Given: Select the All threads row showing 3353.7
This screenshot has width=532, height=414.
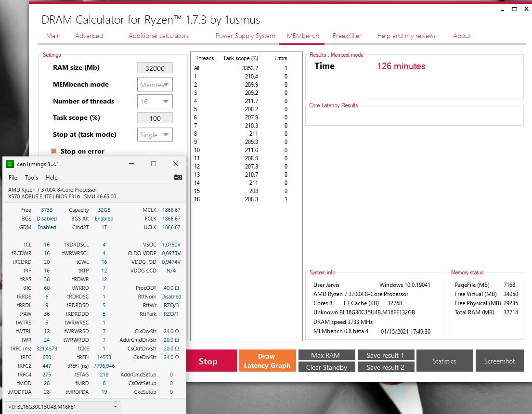Looking at the screenshot, I should [241, 68].
